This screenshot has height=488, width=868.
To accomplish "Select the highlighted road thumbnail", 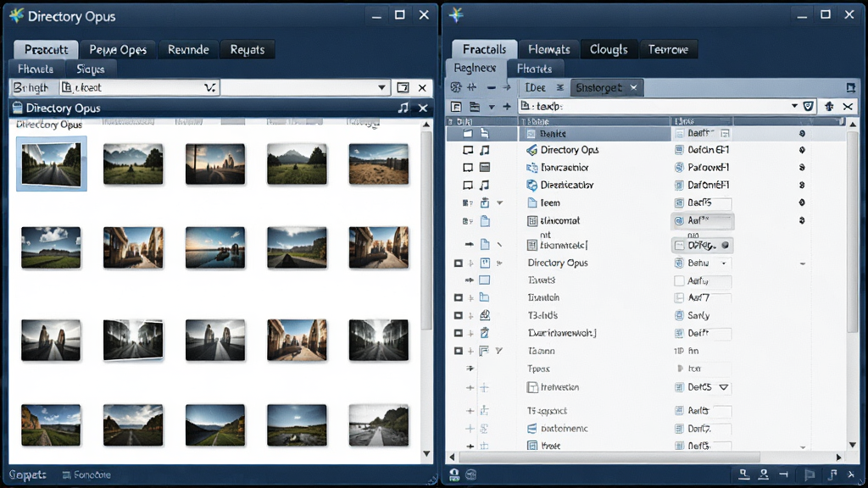I will pyautogui.click(x=52, y=164).
